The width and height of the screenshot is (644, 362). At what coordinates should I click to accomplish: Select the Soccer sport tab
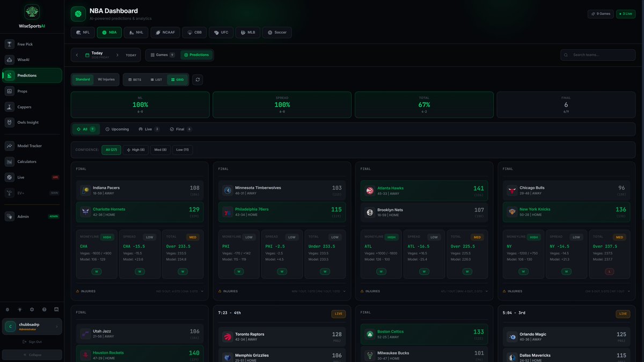pyautogui.click(x=277, y=32)
